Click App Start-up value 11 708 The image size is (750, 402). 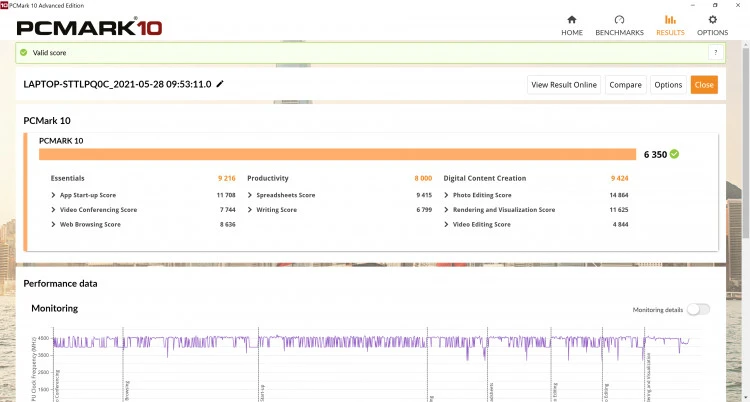click(226, 195)
